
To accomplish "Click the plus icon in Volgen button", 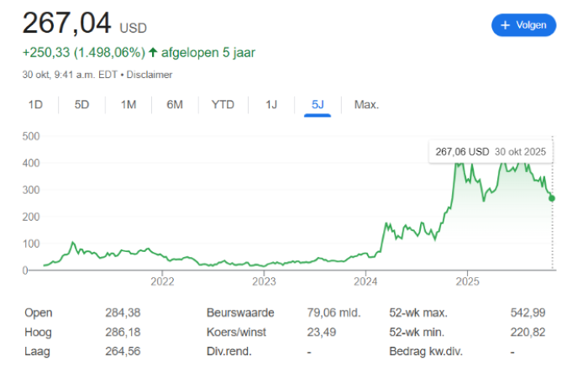I will (505, 25).
